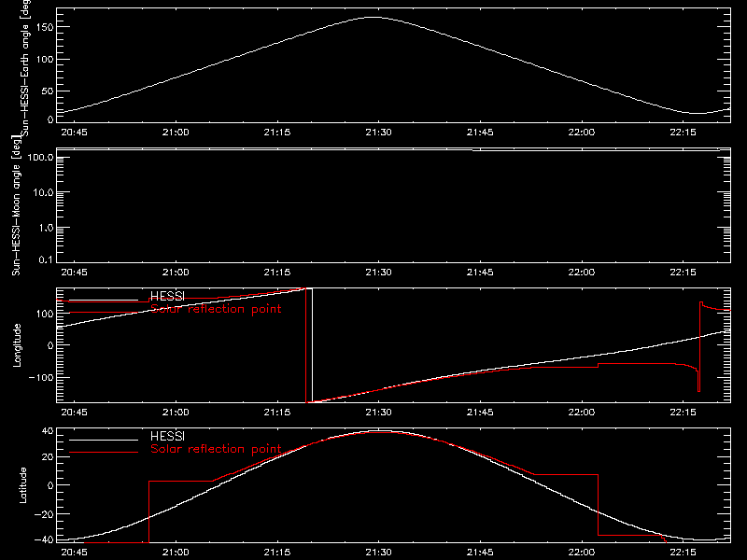
Task: Click 22:15 label under the Earth angle plot
Action: 684,133
